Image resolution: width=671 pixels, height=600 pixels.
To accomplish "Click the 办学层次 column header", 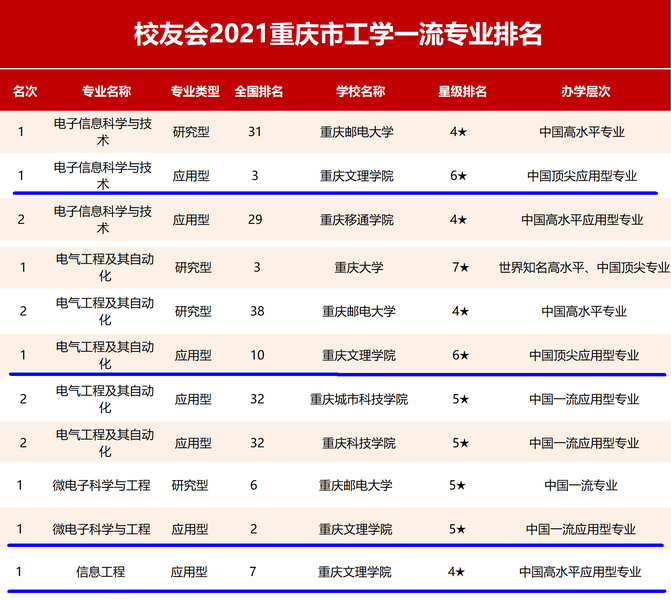I will pos(584,91).
